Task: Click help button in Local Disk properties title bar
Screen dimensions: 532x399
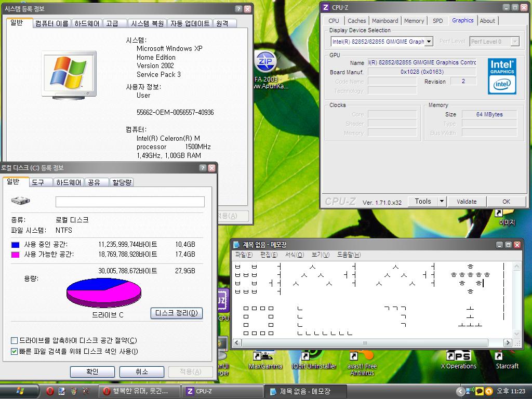Action: 203,168
